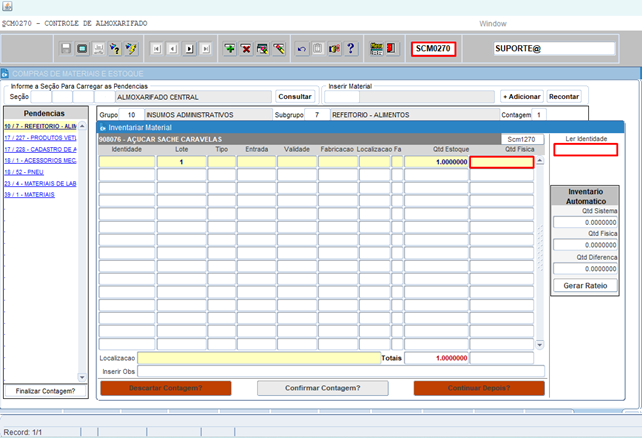Click the Java icon in title bar
The image size is (642, 438).
7,6
